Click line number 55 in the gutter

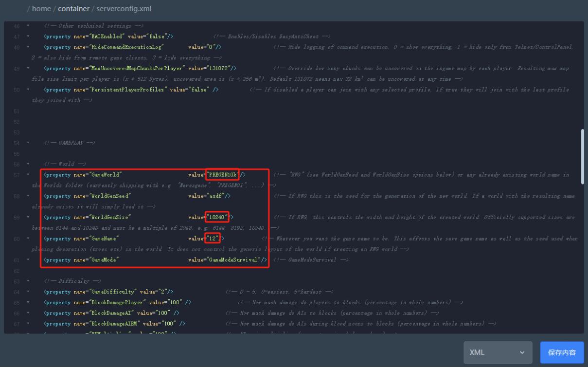pos(17,153)
